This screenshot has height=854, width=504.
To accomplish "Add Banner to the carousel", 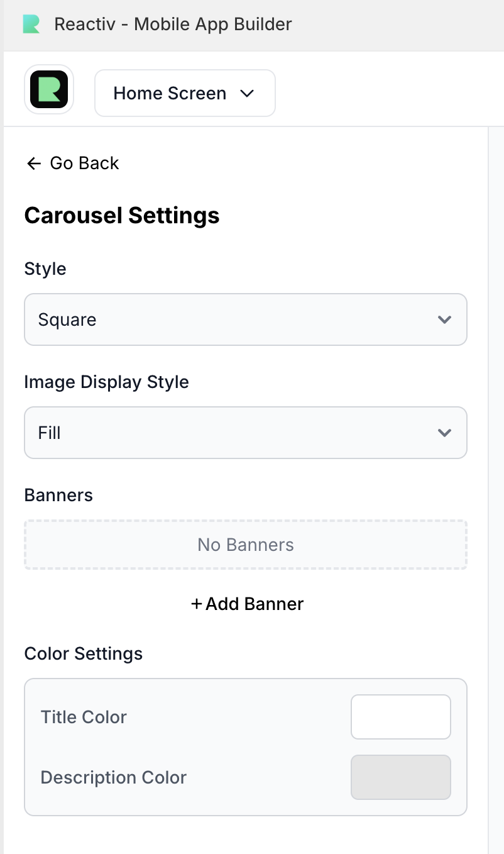I will pyautogui.click(x=247, y=604).
